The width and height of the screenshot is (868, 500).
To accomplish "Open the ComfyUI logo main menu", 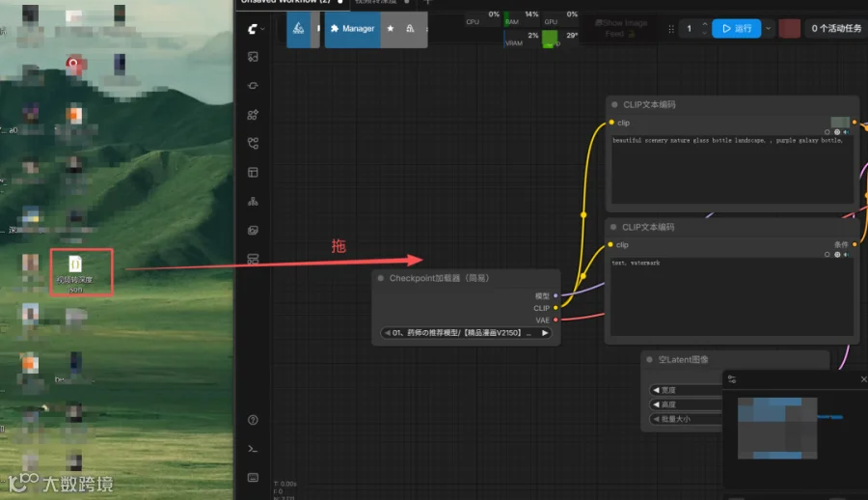I will click(256, 29).
